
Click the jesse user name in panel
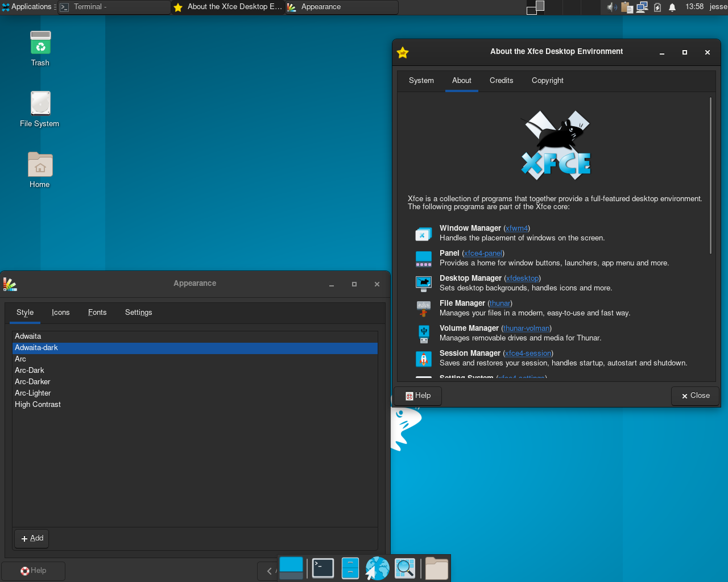click(x=718, y=7)
